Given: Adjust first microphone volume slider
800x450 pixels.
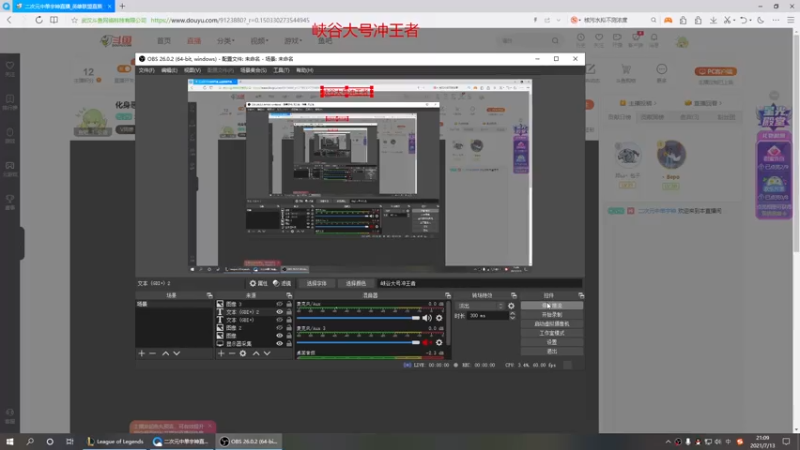Looking at the screenshot, I should point(358,318).
